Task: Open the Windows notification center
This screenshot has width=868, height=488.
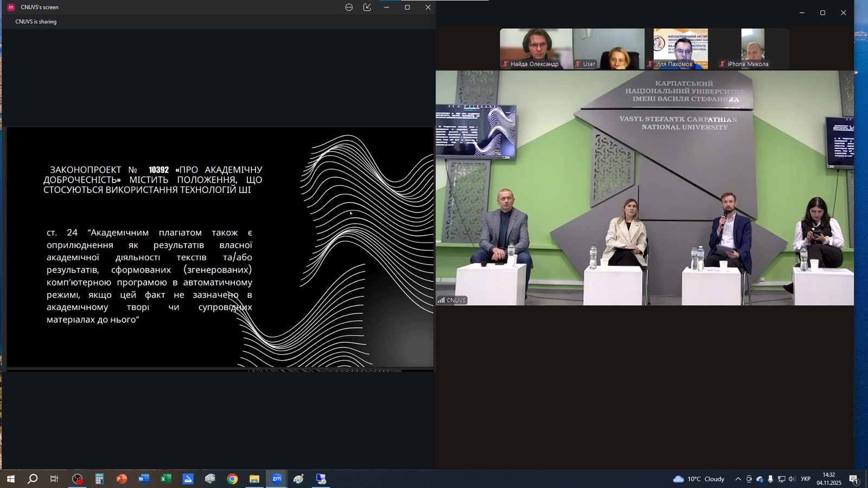Action: [x=853, y=479]
